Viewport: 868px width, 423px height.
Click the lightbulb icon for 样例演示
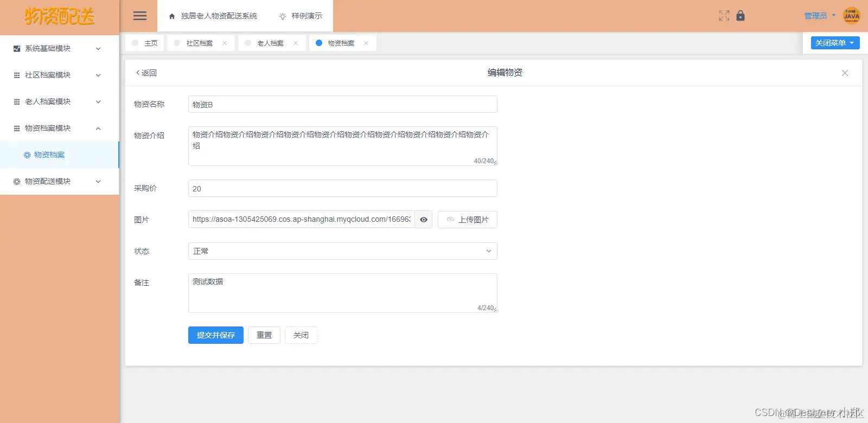pyautogui.click(x=283, y=16)
